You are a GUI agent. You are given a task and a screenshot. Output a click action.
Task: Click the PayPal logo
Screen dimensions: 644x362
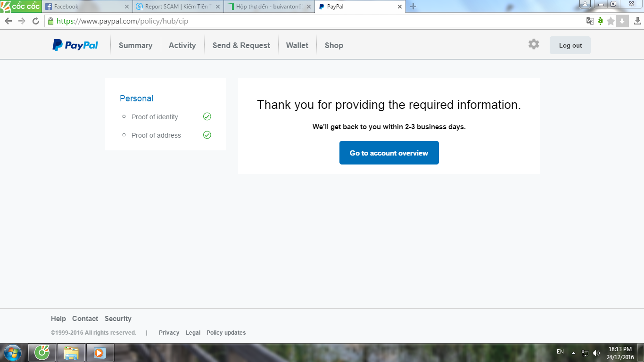(x=75, y=45)
